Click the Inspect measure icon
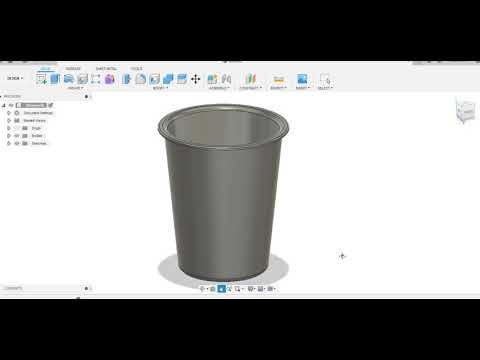 click(x=278, y=79)
